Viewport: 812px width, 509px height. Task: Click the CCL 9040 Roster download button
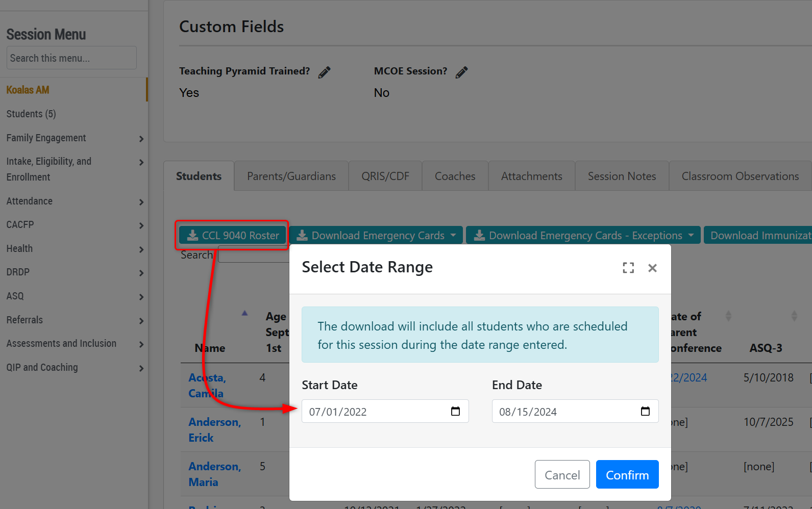click(233, 235)
